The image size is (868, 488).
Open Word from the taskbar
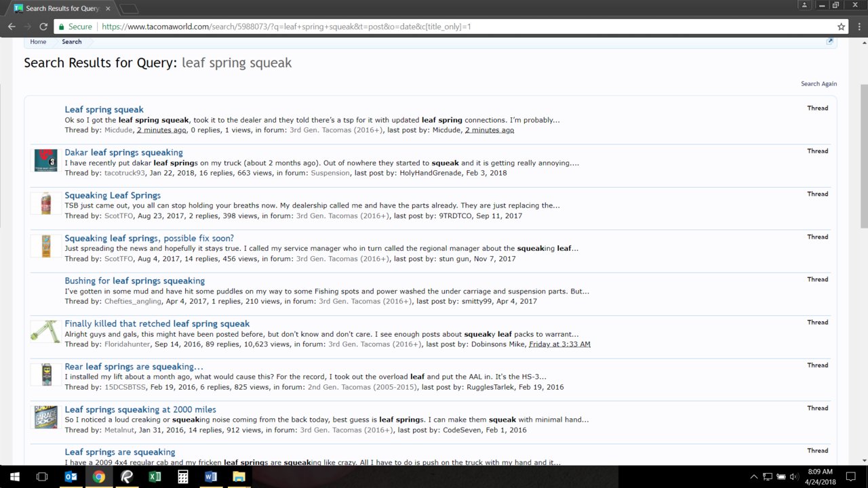pyautogui.click(x=210, y=476)
